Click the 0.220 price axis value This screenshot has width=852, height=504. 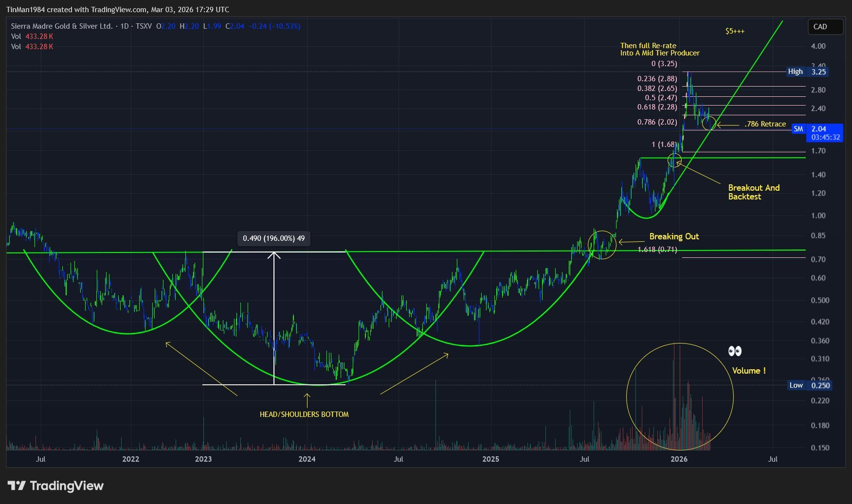(820, 401)
